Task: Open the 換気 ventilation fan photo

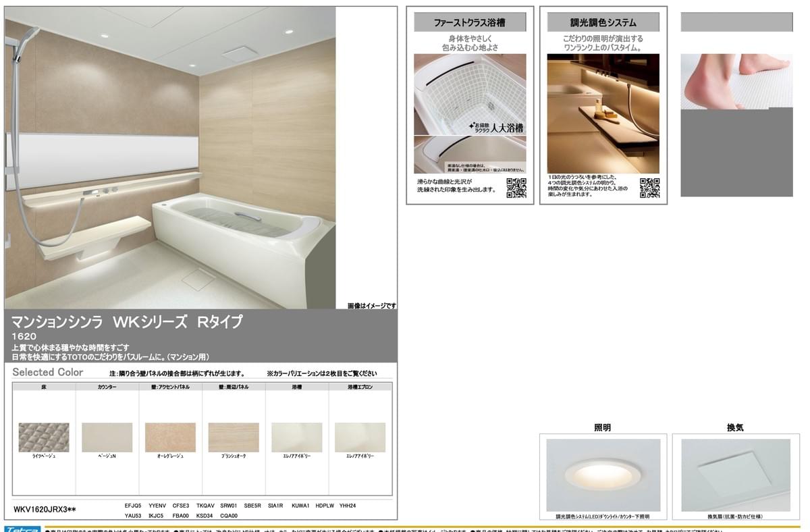Action: point(736,475)
